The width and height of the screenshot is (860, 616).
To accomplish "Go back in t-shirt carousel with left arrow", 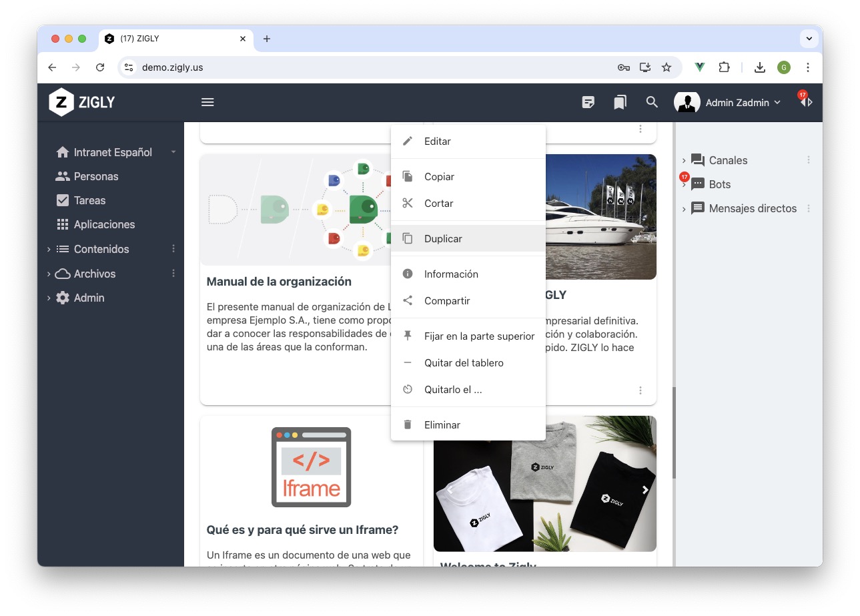I will pos(449,490).
